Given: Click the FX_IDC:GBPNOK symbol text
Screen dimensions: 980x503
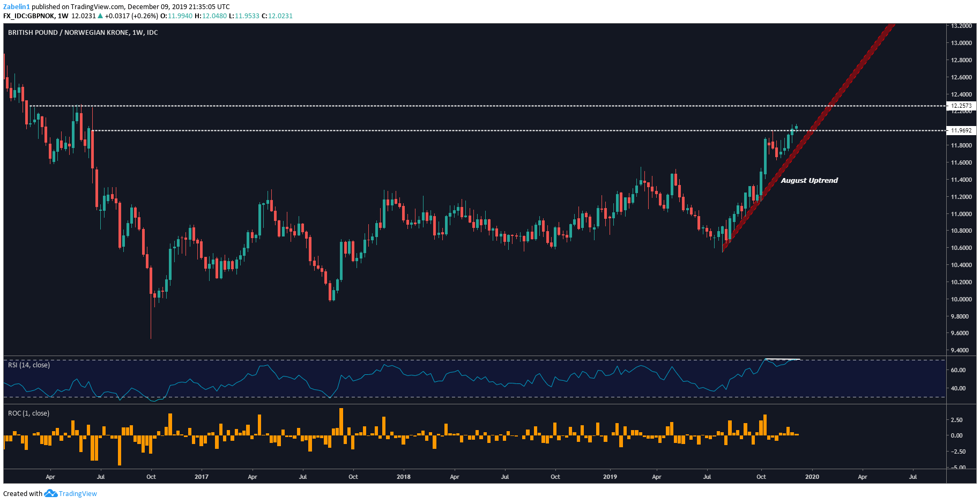Looking at the screenshot, I should click(x=29, y=16).
